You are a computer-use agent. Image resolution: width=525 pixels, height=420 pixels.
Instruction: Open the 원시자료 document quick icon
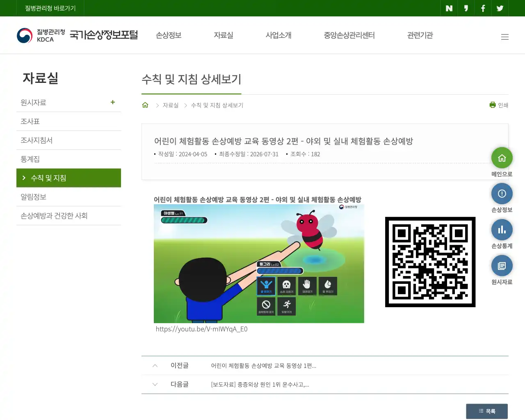click(x=502, y=266)
